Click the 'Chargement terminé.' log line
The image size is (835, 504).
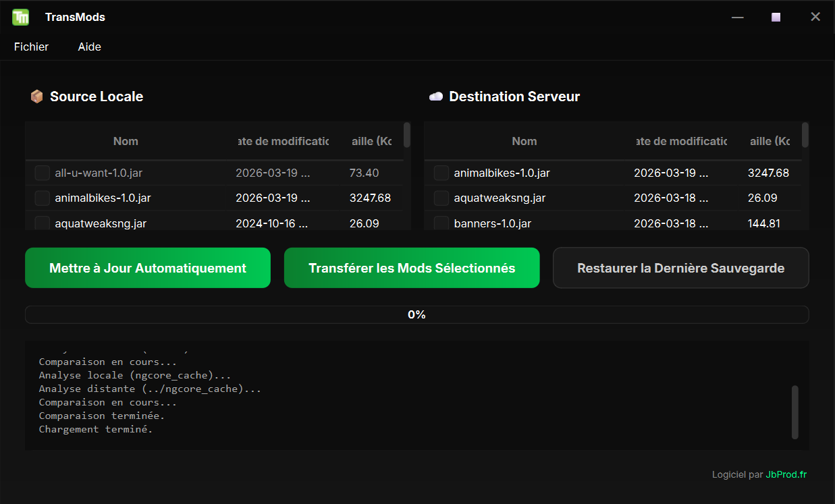click(x=96, y=429)
